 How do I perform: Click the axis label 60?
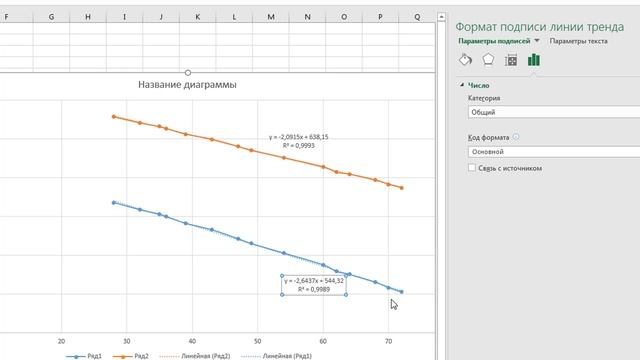click(323, 341)
